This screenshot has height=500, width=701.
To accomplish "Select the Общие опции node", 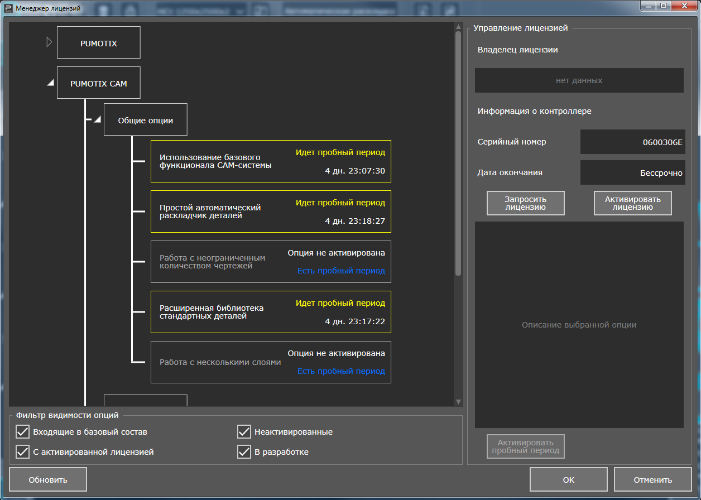I will tap(146, 119).
